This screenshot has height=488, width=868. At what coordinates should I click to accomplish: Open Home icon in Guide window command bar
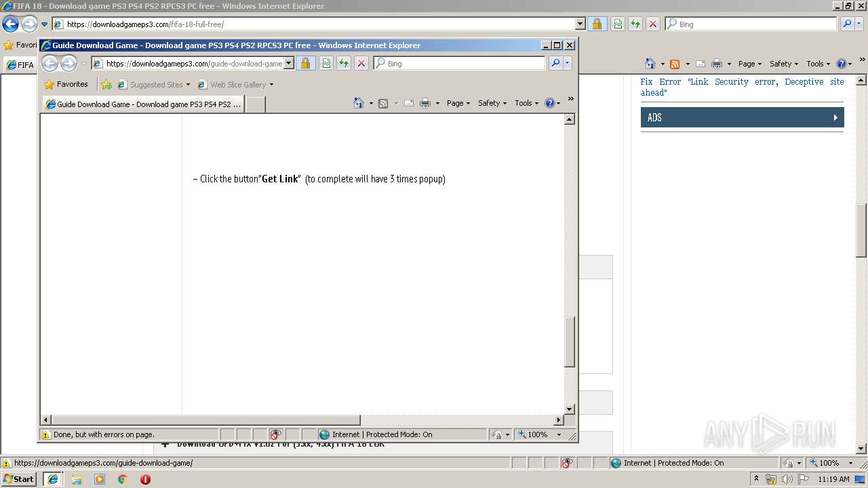coord(359,103)
